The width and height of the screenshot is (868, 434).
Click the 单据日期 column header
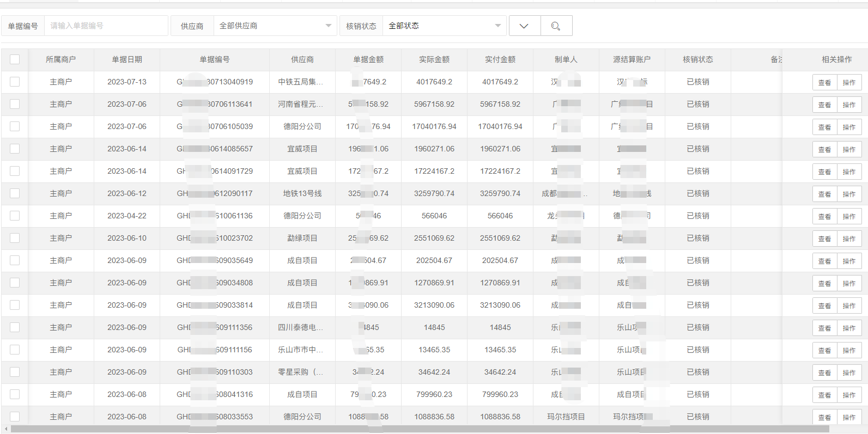[x=127, y=59]
